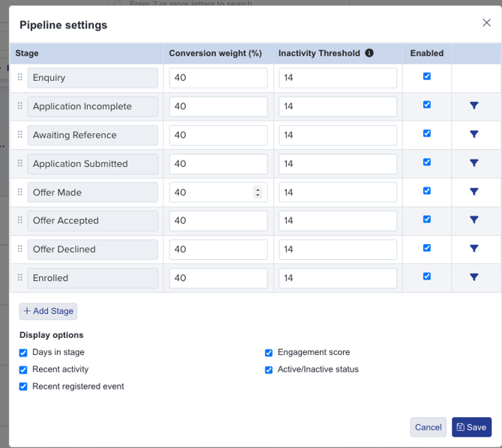Focus the Enrolled inactivity threshold field

[337, 278]
